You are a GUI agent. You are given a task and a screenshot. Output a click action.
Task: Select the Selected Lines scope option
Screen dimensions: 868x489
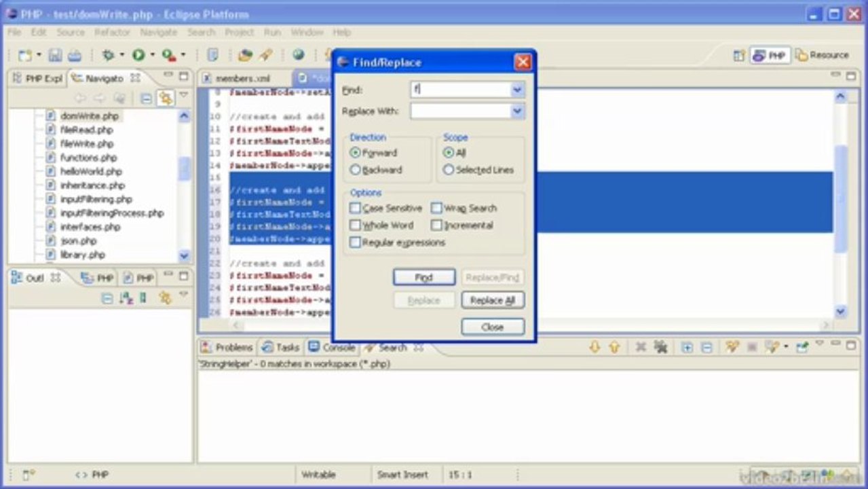tap(448, 170)
